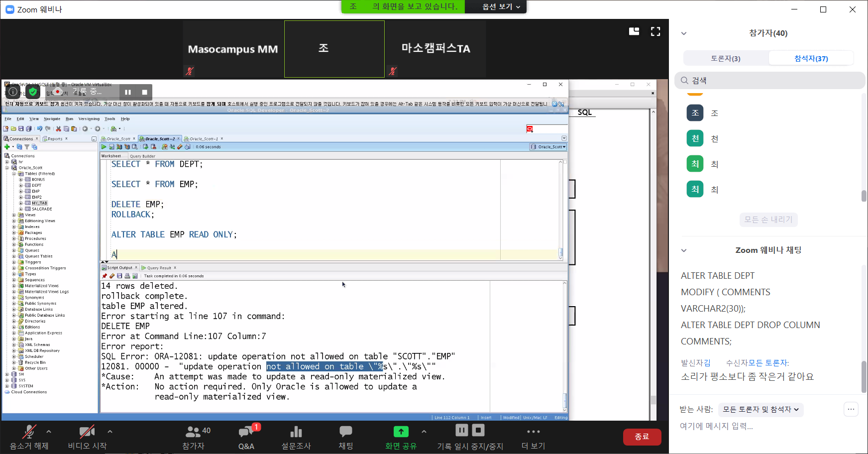The height and width of the screenshot is (454, 868).
Task: Open the Participants panel icon
Action: (193, 432)
